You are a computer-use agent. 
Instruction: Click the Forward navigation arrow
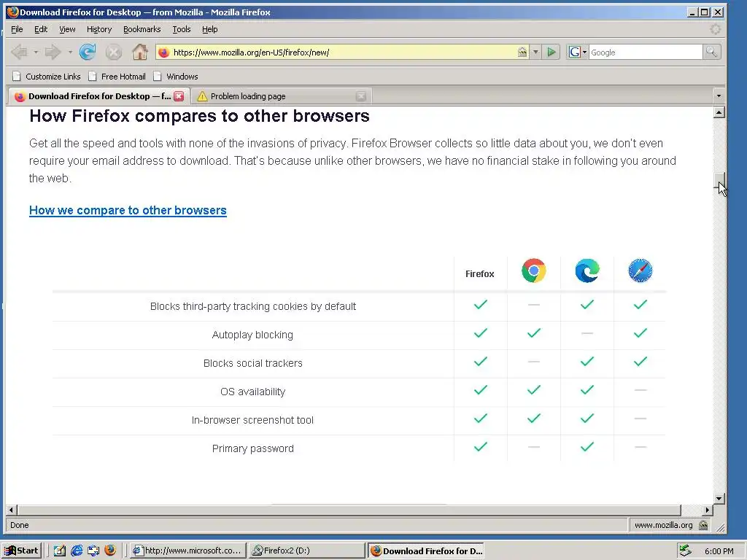53,52
